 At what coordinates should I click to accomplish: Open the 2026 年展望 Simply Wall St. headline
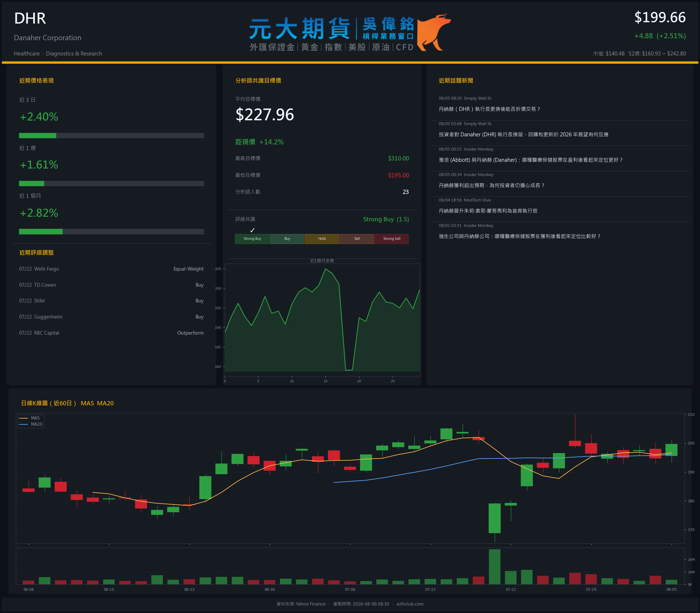523,134
